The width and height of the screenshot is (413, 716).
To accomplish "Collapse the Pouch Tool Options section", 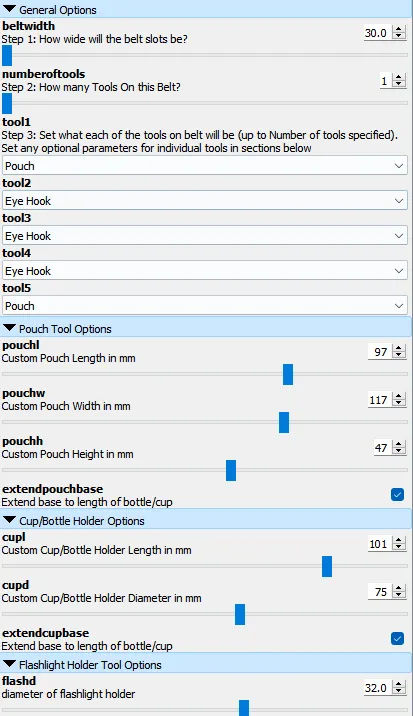I will 10,328.
